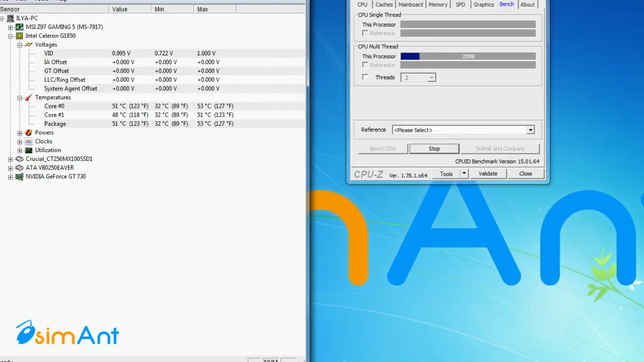Click the Min column header
The width and height of the screenshot is (644, 362).
coord(173,9)
